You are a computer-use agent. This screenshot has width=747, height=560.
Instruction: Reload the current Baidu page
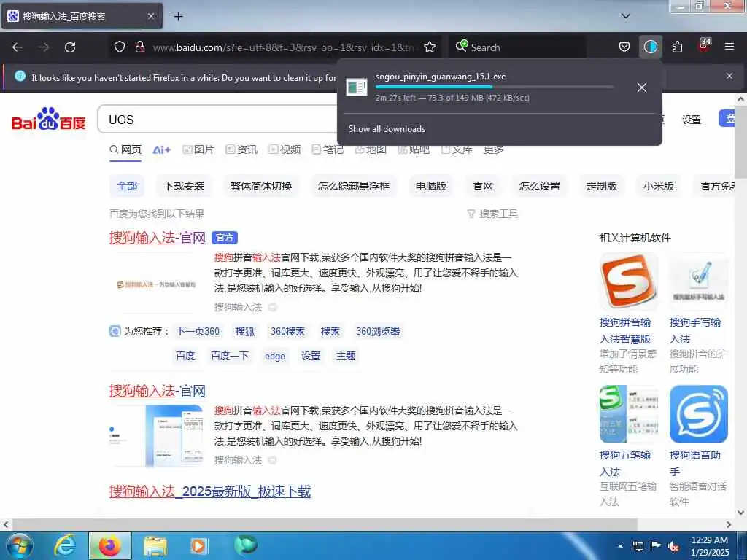[x=70, y=47]
